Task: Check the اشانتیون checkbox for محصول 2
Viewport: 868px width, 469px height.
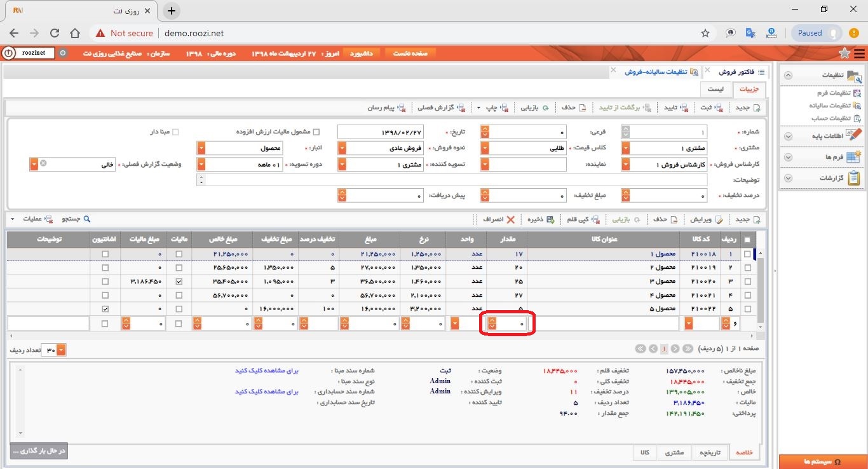Action: (105, 268)
